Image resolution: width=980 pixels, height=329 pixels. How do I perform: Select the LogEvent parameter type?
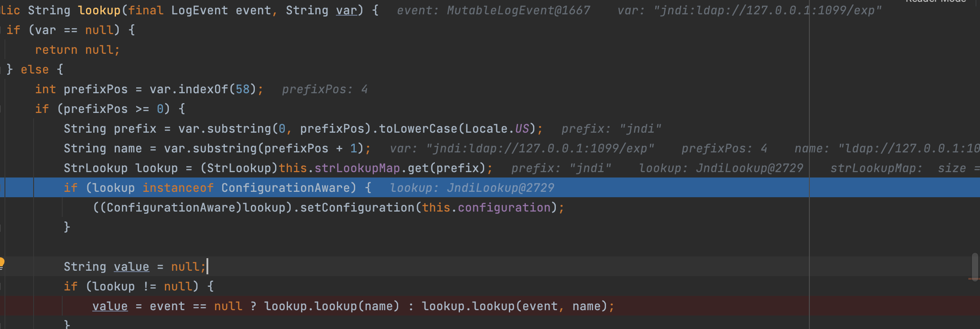[x=199, y=10]
